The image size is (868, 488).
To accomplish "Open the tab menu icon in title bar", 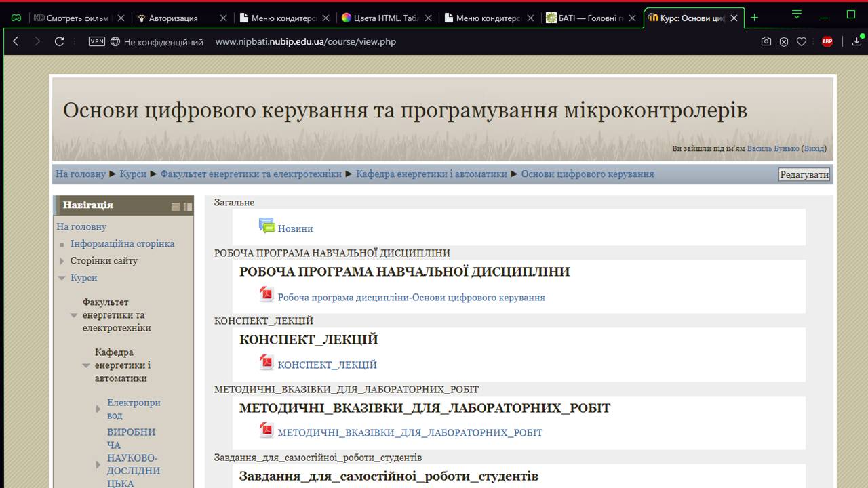I will pyautogui.click(x=797, y=14).
